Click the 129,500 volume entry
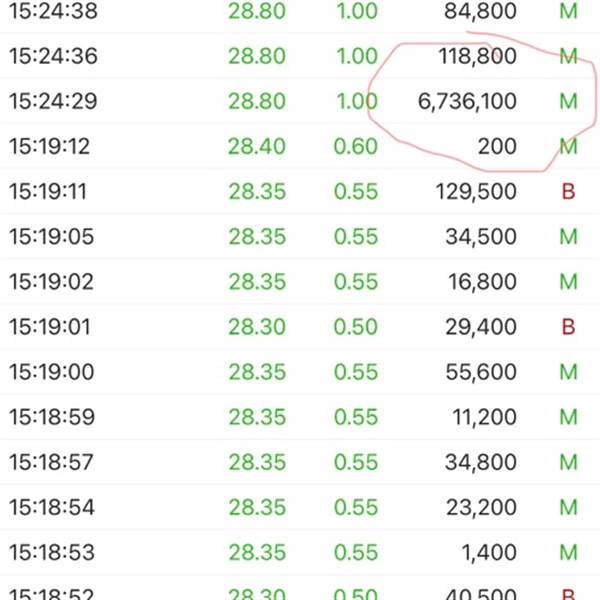The height and width of the screenshot is (600, 600). [x=476, y=192]
